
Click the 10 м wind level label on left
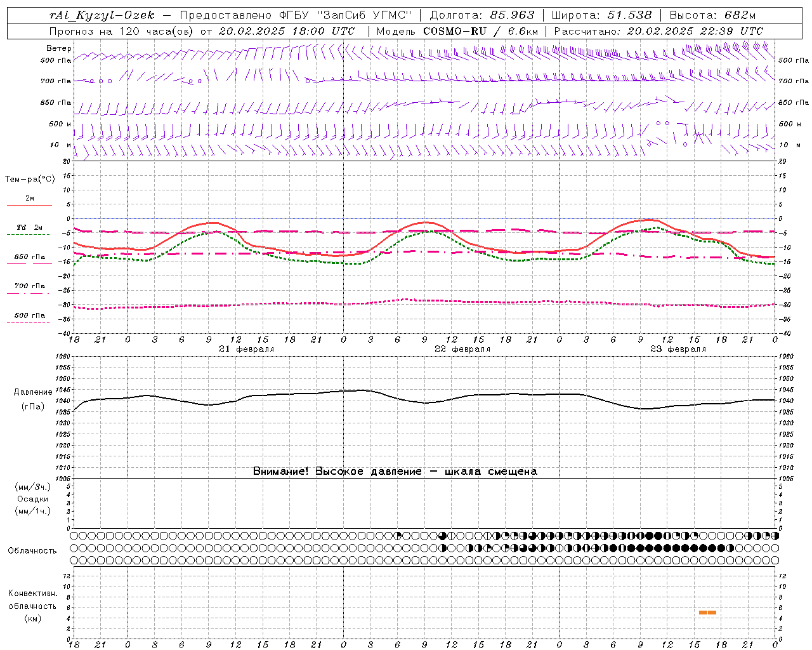click(x=61, y=145)
